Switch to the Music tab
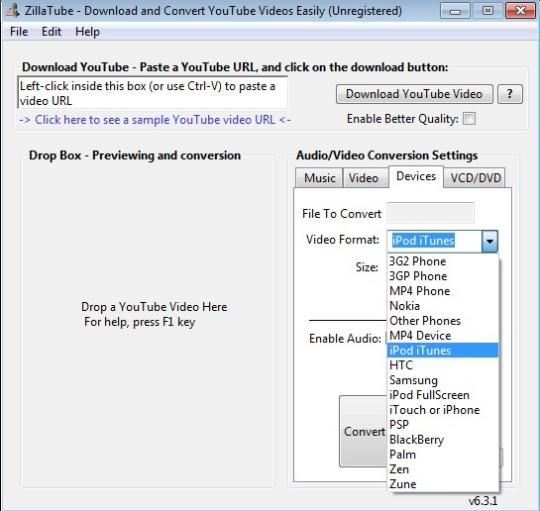Viewport: 540px width, 511px height. tap(319, 178)
